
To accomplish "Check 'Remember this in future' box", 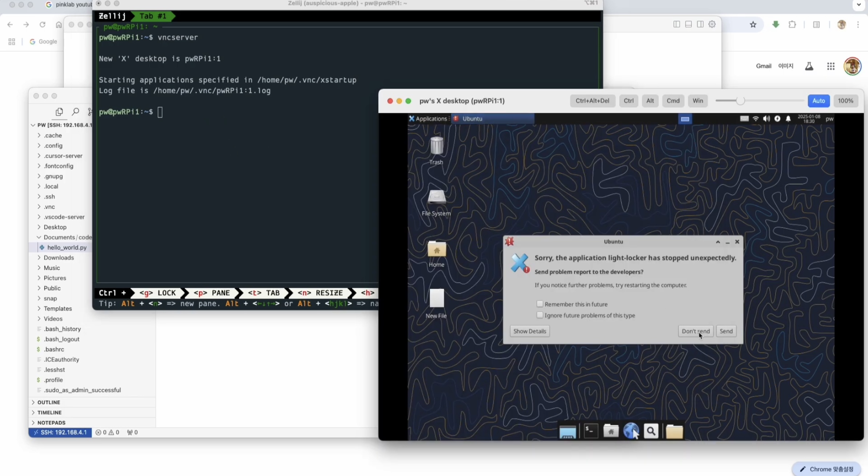I will click(540, 304).
